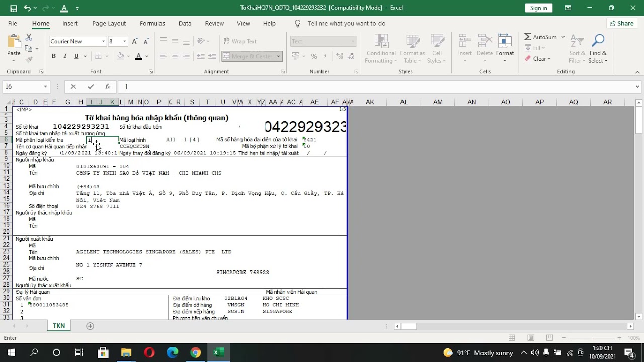The width and height of the screenshot is (644, 362).
Task: Increase decimal places
Action: point(340,56)
